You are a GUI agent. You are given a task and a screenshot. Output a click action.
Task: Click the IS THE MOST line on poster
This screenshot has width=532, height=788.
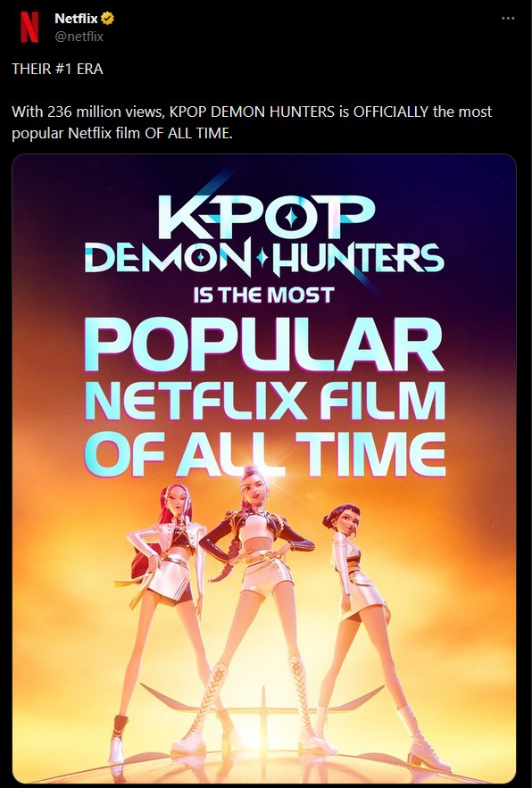264,295
